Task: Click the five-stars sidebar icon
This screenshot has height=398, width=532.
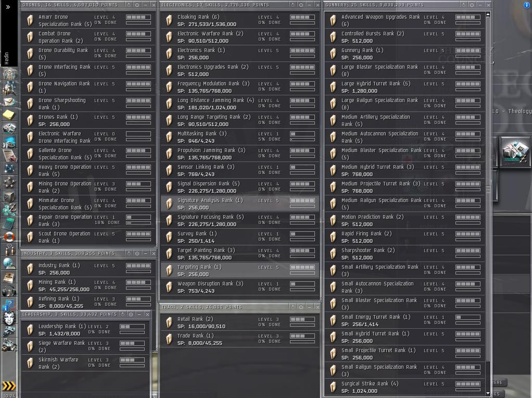Action: point(9,182)
